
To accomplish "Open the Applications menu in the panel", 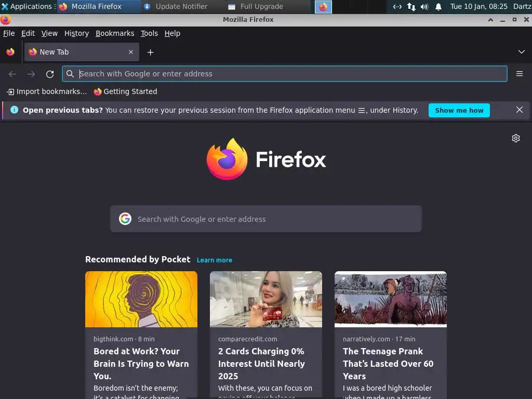I will click(29, 6).
